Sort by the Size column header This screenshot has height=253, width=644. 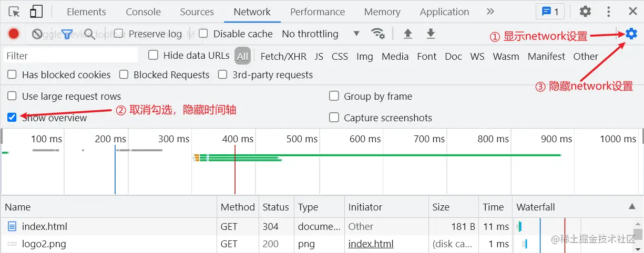pyautogui.click(x=454, y=207)
